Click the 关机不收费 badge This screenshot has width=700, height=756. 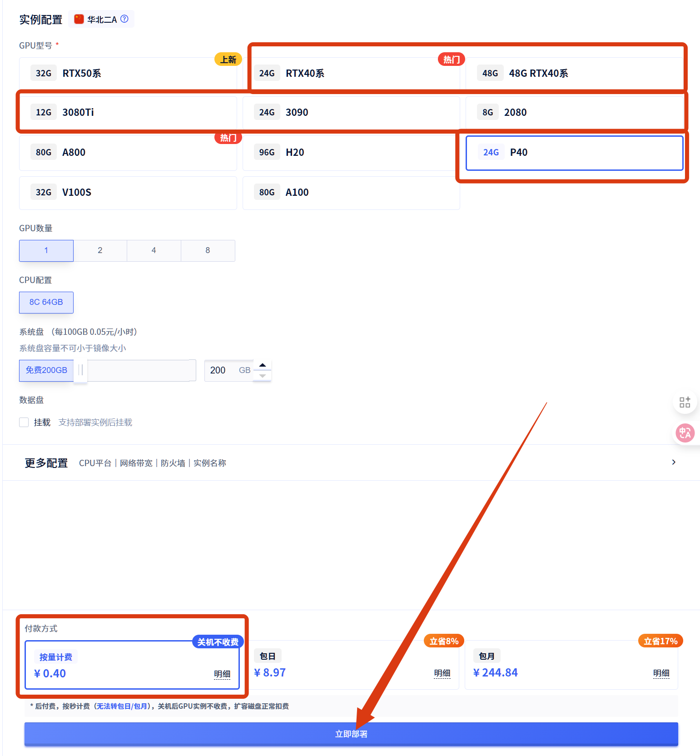pyautogui.click(x=218, y=642)
